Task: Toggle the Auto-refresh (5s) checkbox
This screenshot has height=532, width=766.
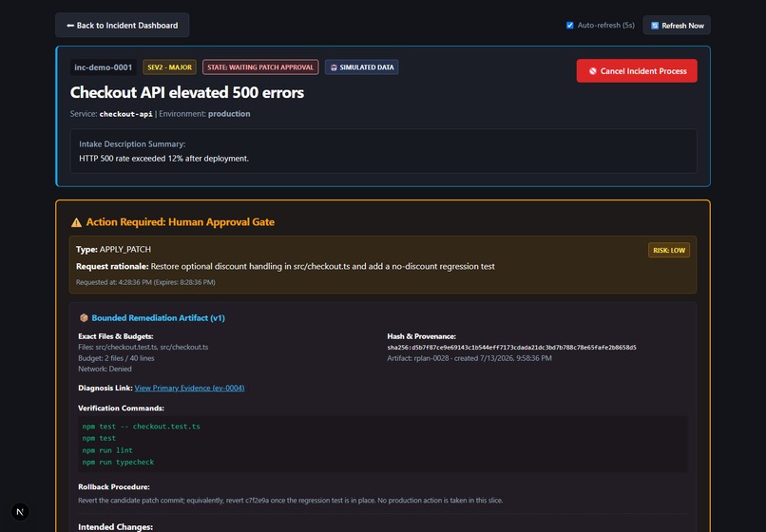Action: (569, 25)
